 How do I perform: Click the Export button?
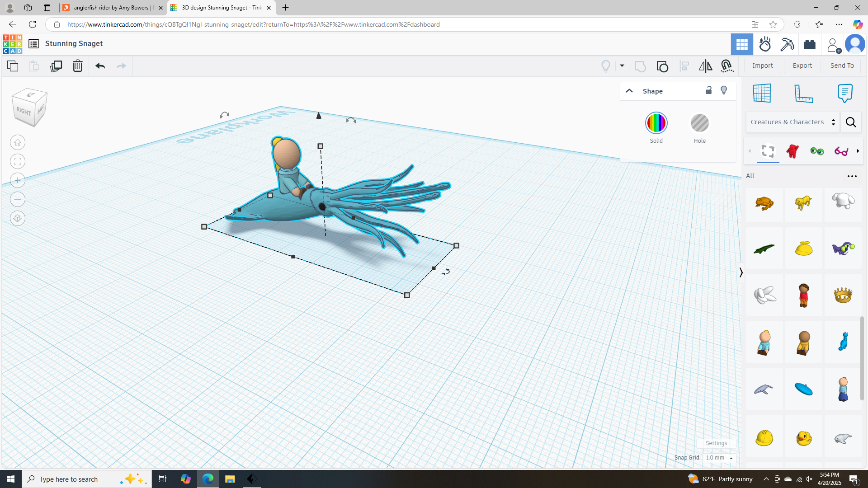[x=802, y=66]
